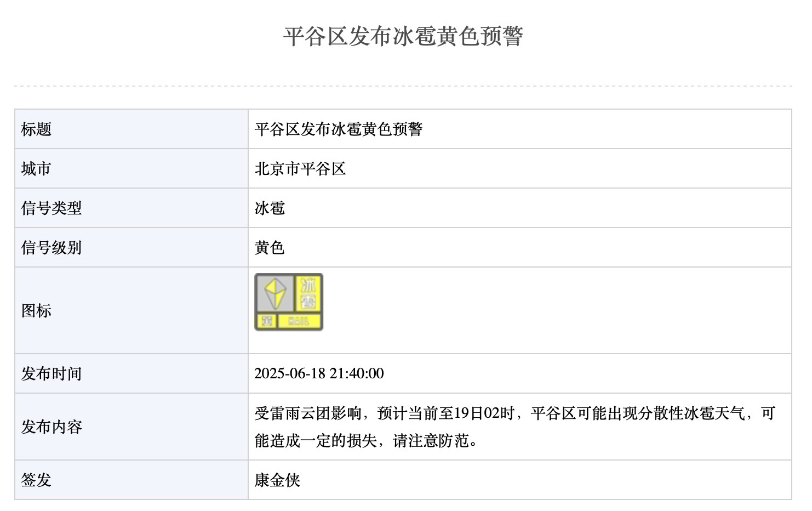Click the title value 平谷区发布冰雹黄色预警 in table
This screenshot has width=812, height=511.
pyautogui.click(x=339, y=129)
